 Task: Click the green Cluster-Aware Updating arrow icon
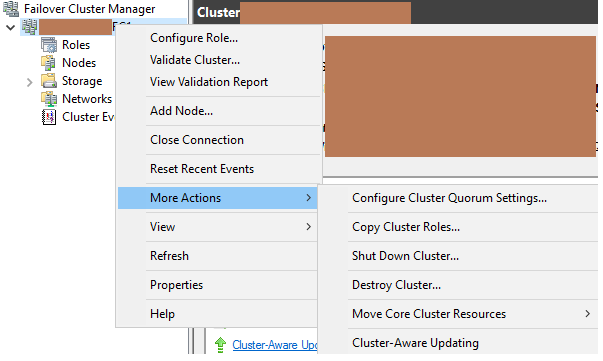(220, 344)
